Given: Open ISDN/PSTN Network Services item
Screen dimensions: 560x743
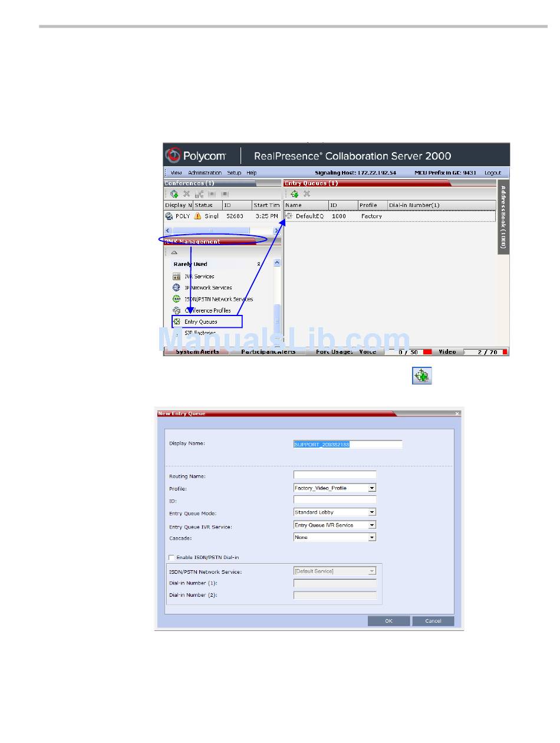Looking at the screenshot, I should 218,299.
